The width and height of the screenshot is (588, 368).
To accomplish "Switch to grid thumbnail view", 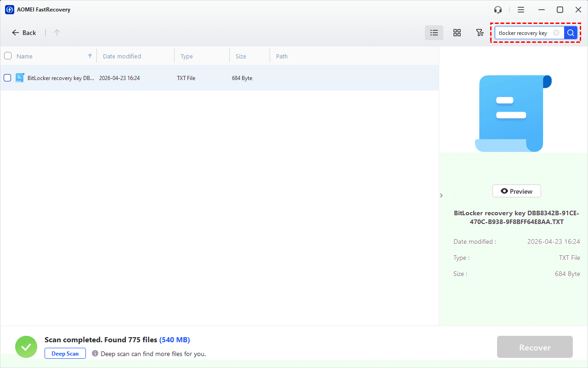I will (457, 33).
